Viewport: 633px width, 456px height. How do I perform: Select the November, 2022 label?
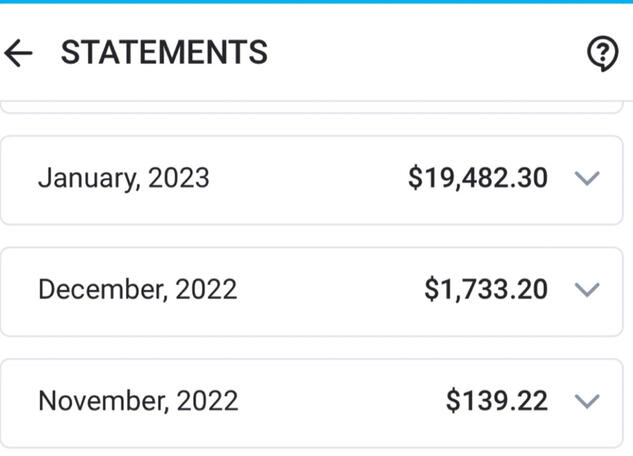click(138, 402)
